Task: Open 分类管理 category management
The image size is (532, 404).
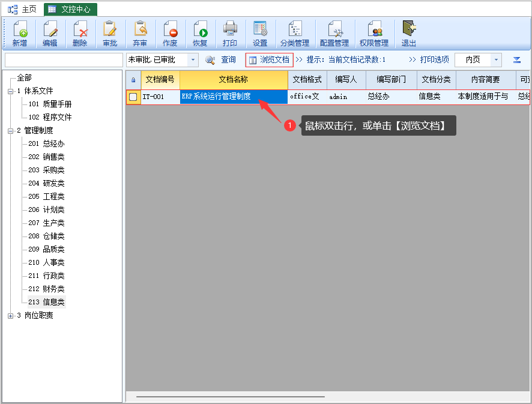Action: tap(295, 33)
